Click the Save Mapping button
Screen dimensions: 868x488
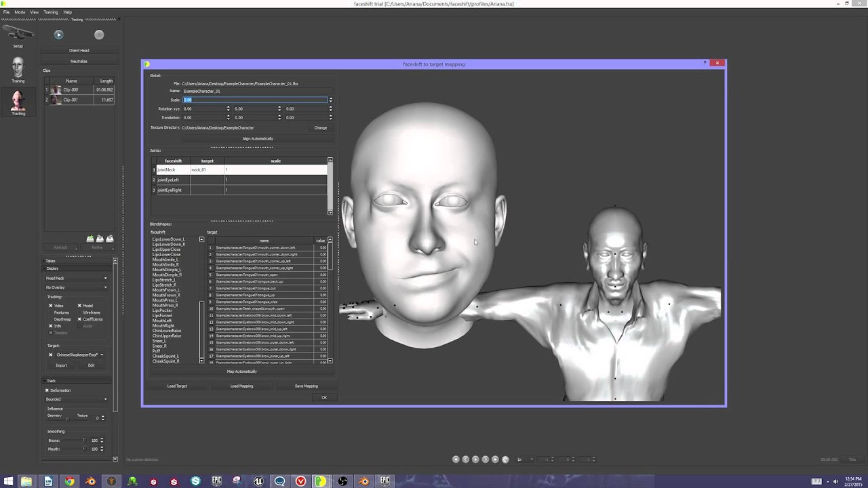pyautogui.click(x=306, y=386)
